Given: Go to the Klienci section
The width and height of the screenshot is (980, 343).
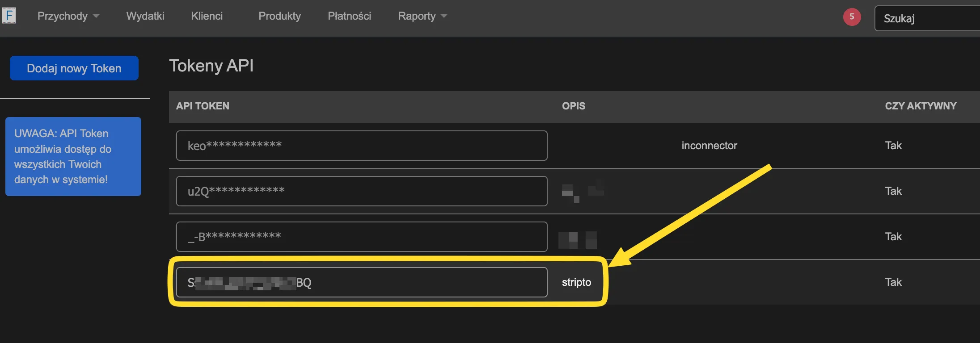Looking at the screenshot, I should pyautogui.click(x=207, y=16).
